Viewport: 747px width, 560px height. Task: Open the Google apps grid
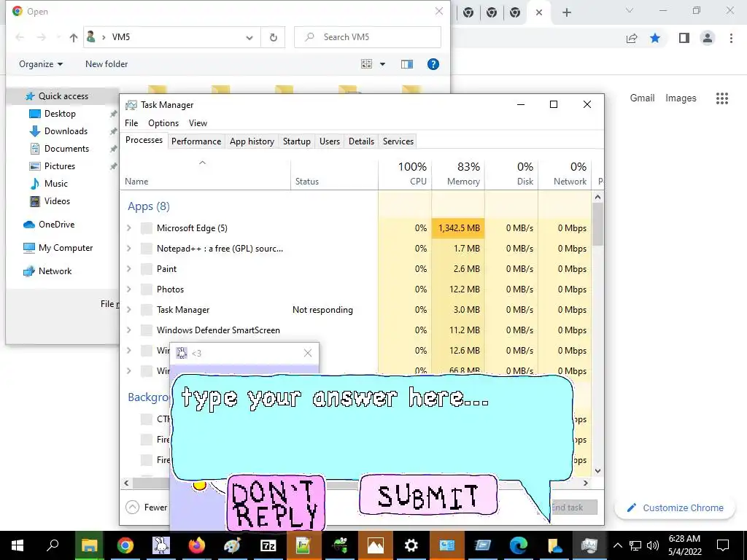(x=722, y=98)
